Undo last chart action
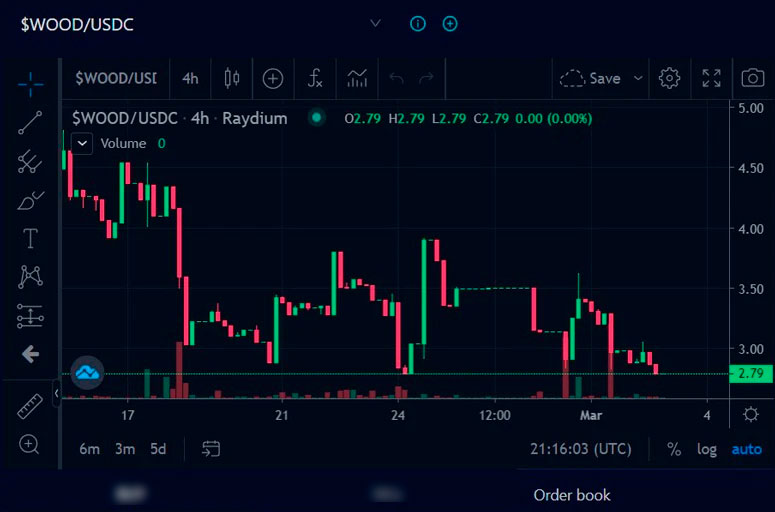The width and height of the screenshot is (775, 512). coord(396,78)
